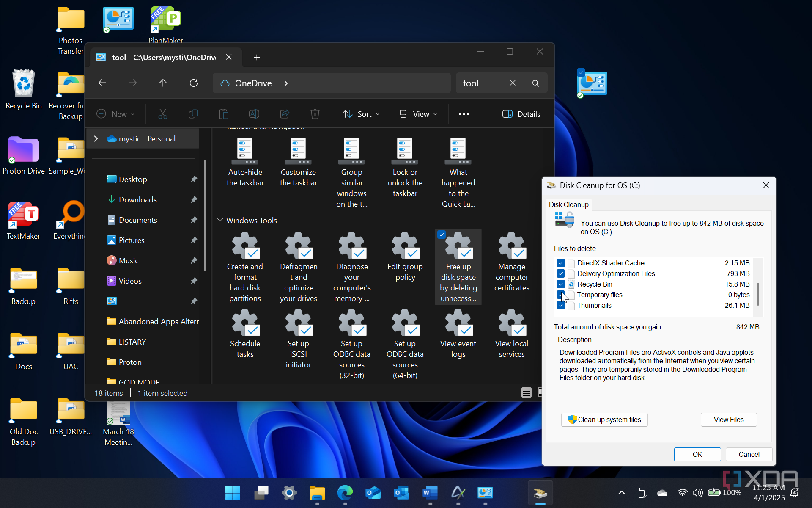Open Defragment and optimize your drives
The width and height of the screenshot is (812, 508).
[x=299, y=267]
